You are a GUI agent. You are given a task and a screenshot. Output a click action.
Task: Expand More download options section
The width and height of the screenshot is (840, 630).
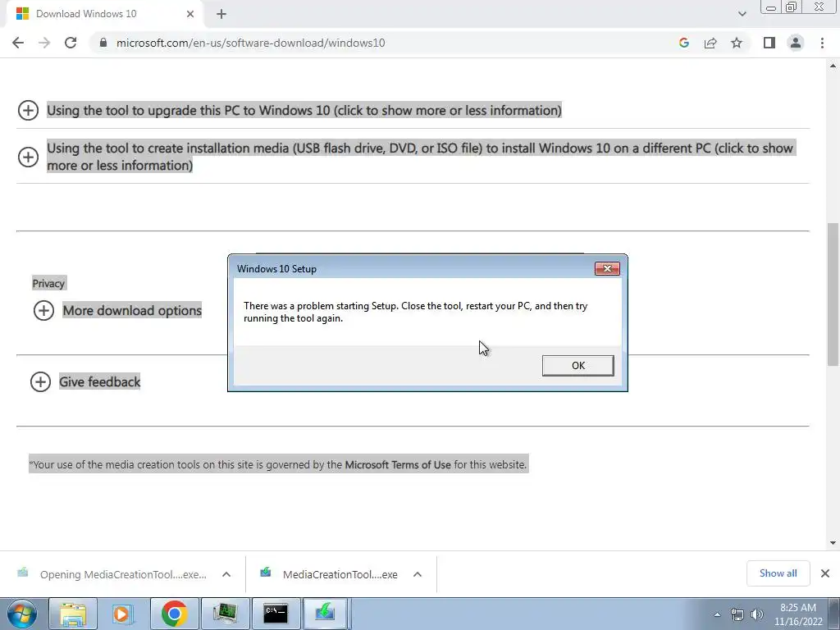click(44, 310)
